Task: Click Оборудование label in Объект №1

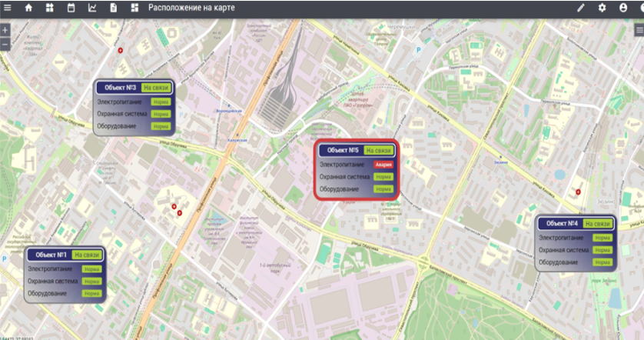Action: pyautogui.click(x=47, y=294)
